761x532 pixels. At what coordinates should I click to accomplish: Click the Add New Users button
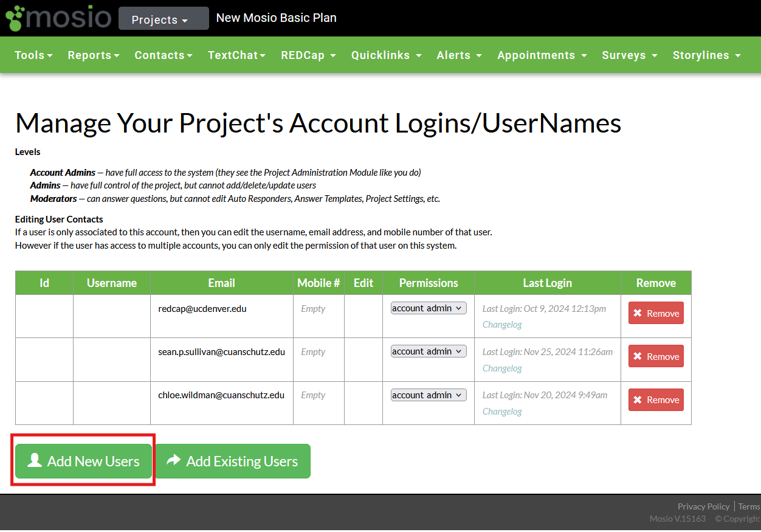point(84,461)
